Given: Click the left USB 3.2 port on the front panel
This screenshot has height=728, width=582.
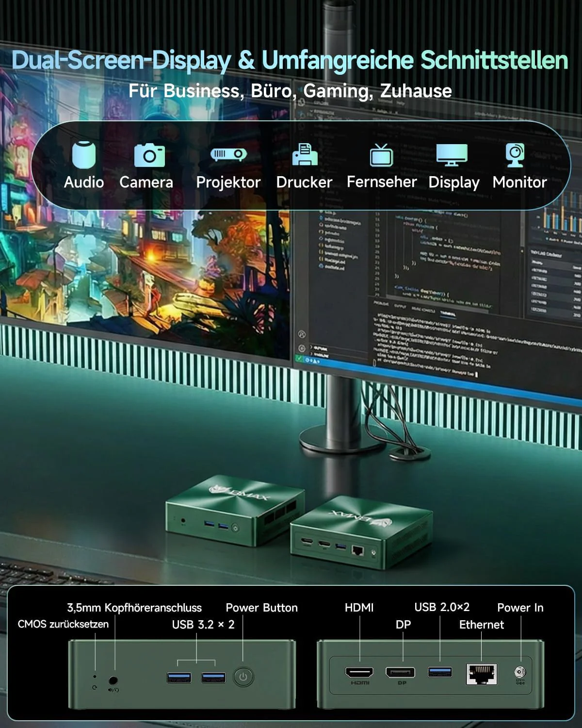Looking at the screenshot, I should [178, 677].
